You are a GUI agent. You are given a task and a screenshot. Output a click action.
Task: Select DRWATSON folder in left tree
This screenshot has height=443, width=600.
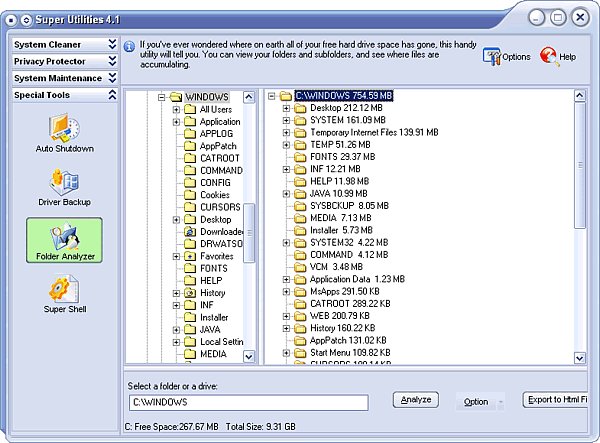click(x=221, y=244)
